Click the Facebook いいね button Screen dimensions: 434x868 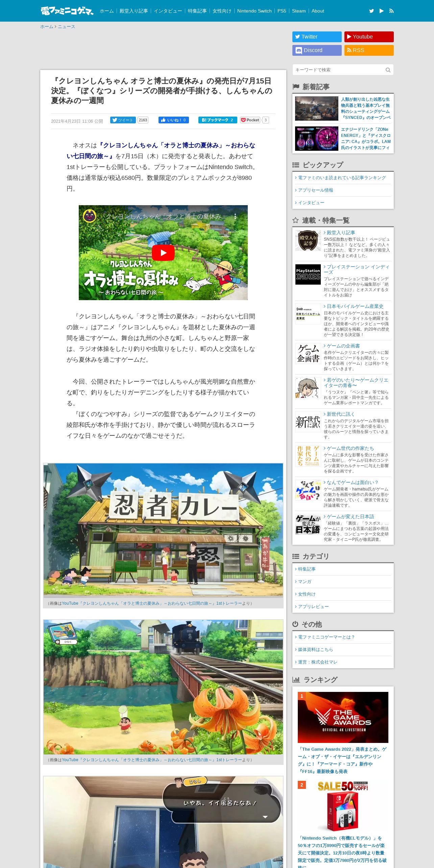tap(174, 120)
